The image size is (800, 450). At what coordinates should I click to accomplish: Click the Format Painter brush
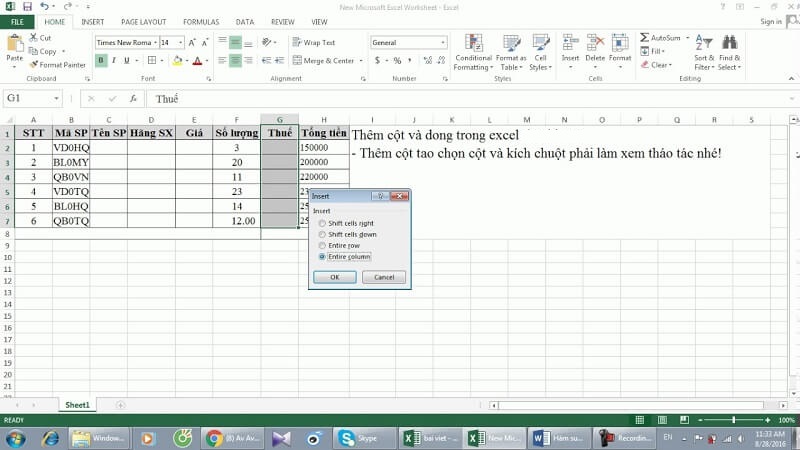coord(34,65)
